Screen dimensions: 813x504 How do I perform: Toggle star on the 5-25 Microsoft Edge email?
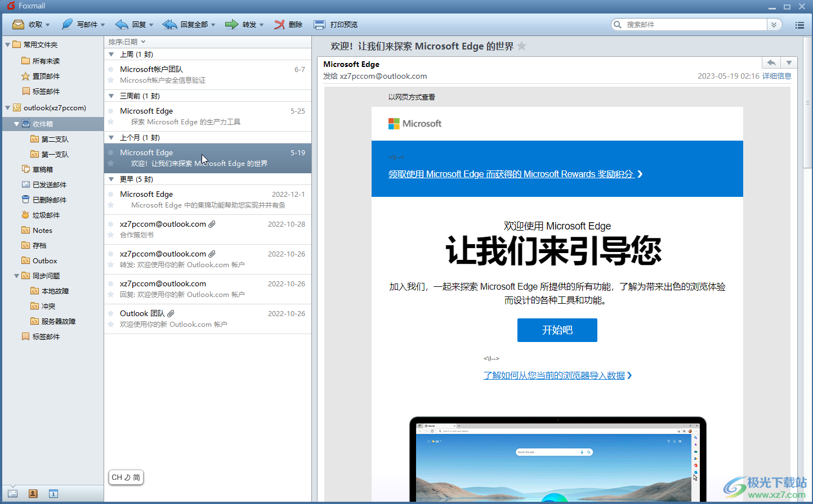[x=111, y=122]
